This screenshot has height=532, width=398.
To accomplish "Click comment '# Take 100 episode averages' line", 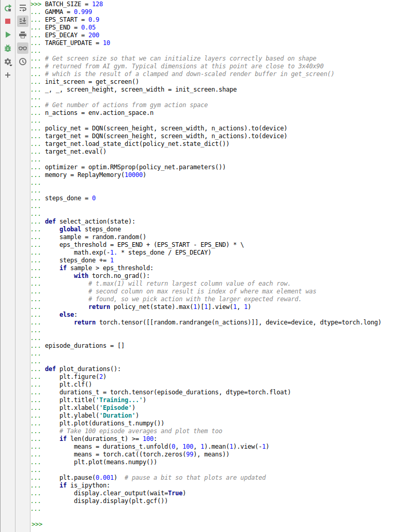I will pos(141,431).
